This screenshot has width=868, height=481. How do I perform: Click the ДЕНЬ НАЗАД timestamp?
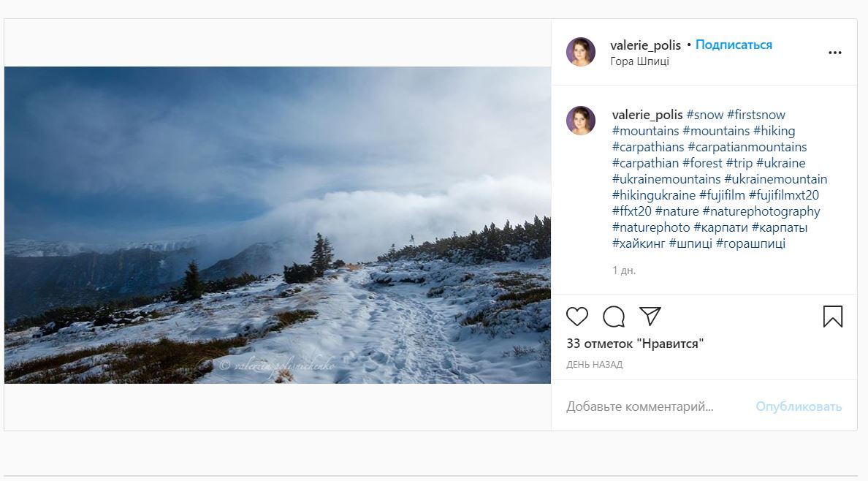[594, 365]
